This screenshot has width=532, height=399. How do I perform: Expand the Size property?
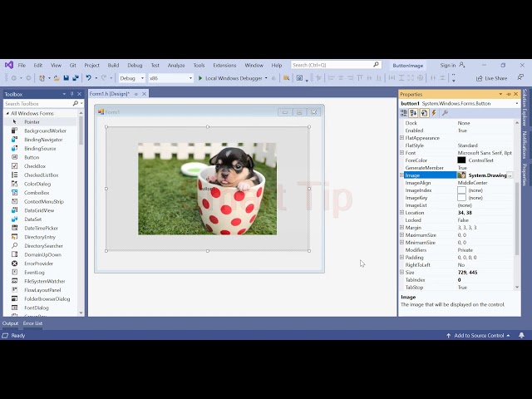click(401, 272)
